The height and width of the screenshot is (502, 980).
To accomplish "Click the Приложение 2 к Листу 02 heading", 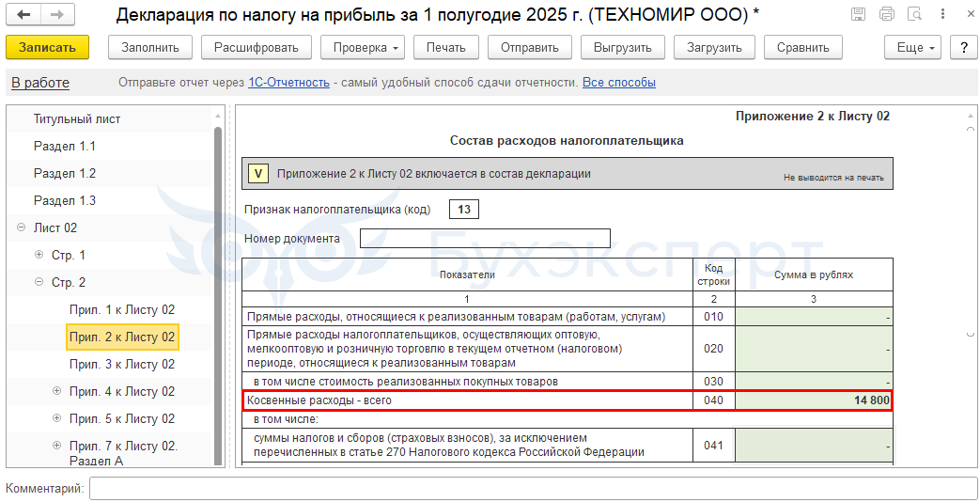I will tap(813, 116).
